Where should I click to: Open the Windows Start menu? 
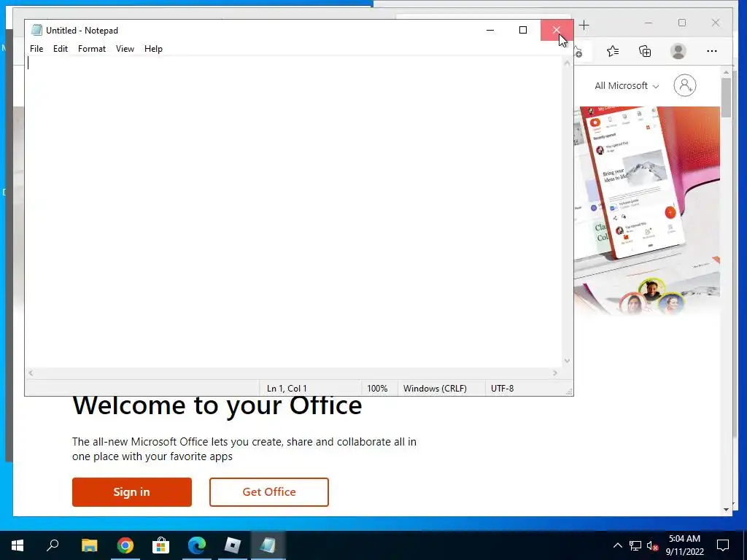[x=18, y=545]
